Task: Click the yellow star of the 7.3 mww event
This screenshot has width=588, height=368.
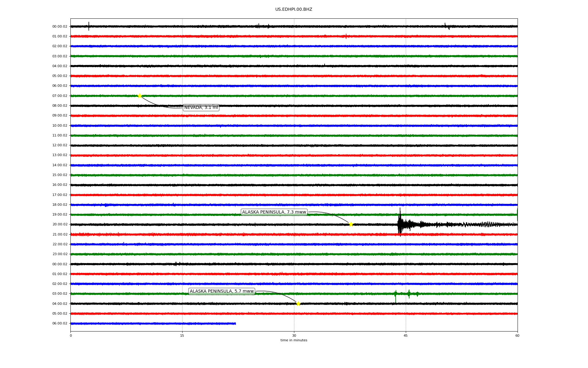Action: tap(351, 224)
